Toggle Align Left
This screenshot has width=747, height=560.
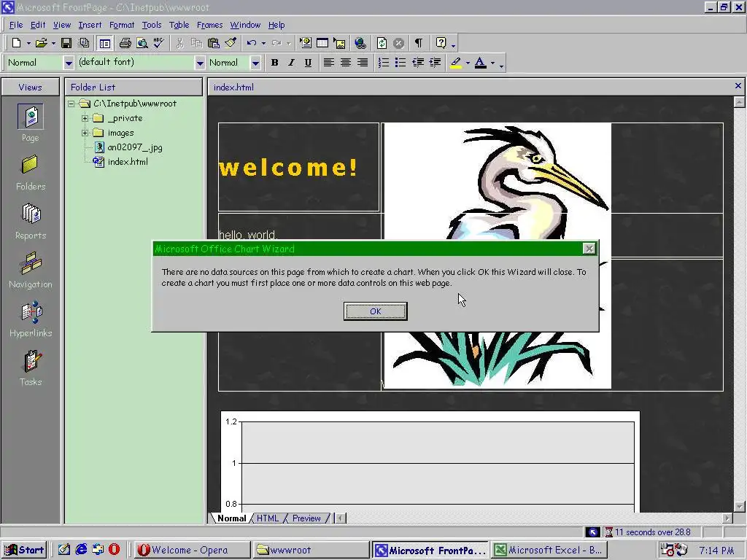pos(329,63)
